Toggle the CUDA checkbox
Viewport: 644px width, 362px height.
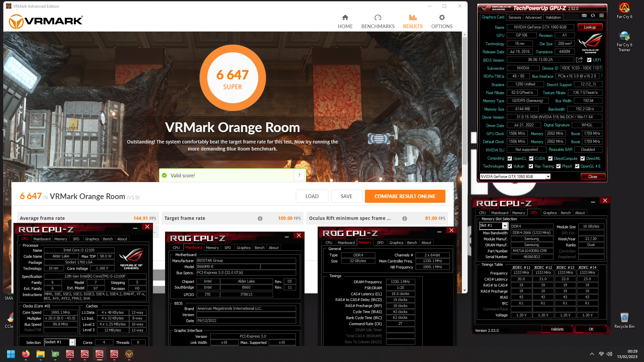531,159
